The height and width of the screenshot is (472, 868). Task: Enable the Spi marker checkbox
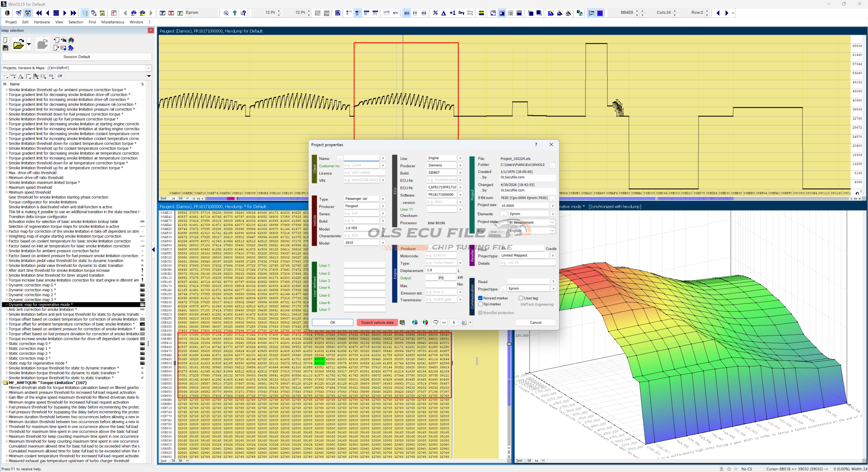(480, 304)
